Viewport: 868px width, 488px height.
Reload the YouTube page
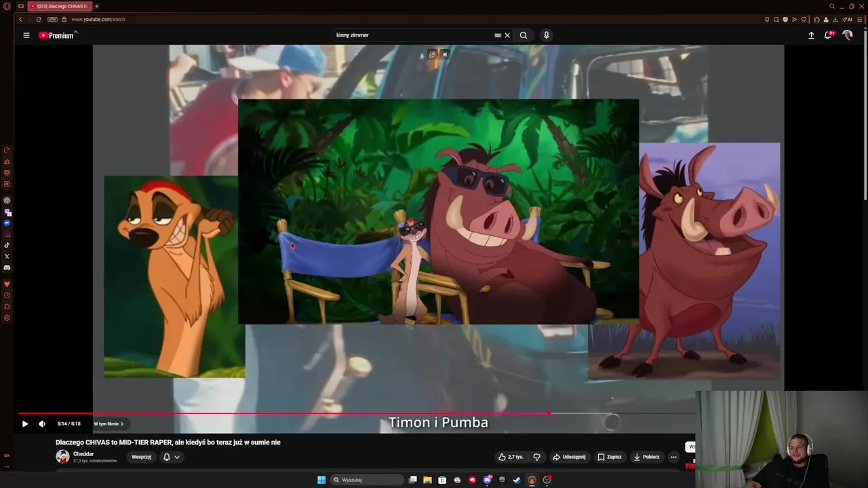click(39, 19)
